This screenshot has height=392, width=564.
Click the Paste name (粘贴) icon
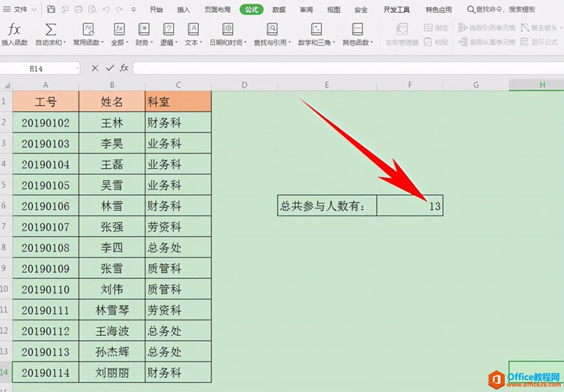pyautogui.click(x=428, y=42)
